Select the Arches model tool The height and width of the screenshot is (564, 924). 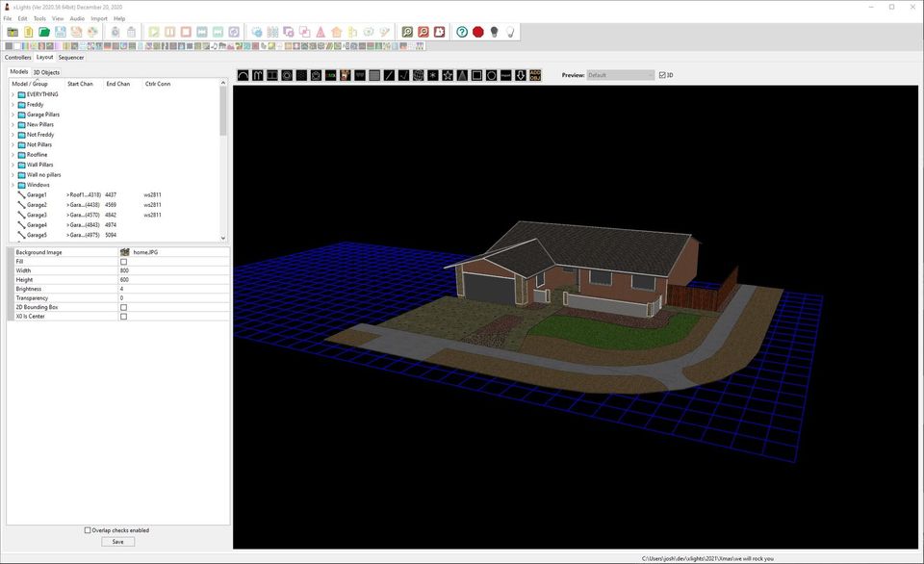pos(243,75)
